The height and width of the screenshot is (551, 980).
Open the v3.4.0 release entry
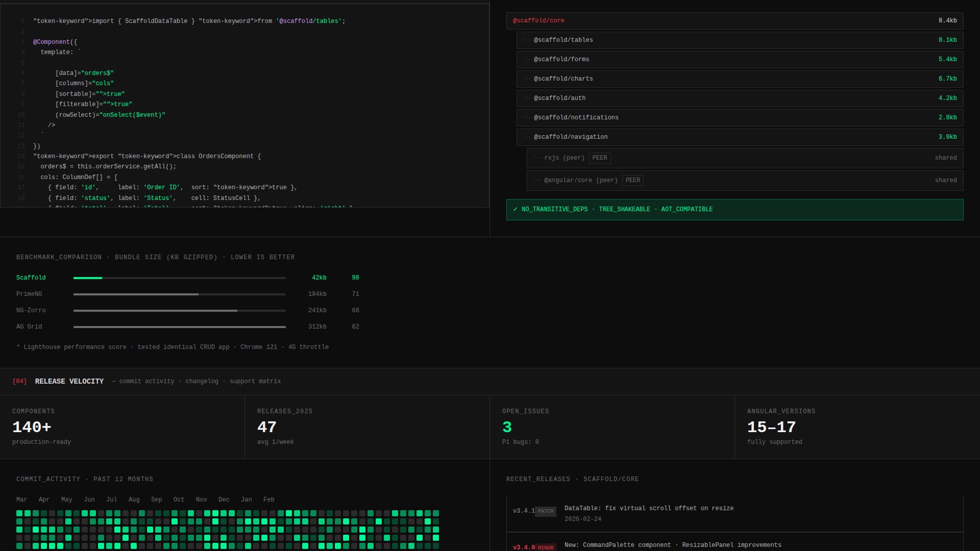[734, 542]
